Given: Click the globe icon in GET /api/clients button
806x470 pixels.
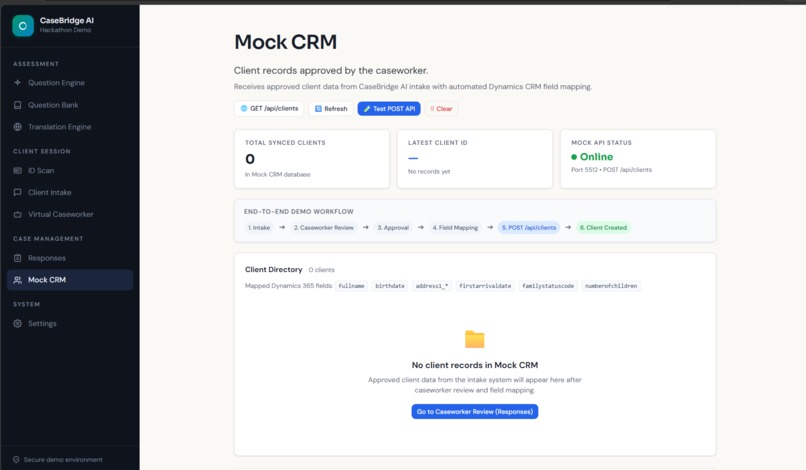Looking at the screenshot, I should [x=244, y=109].
